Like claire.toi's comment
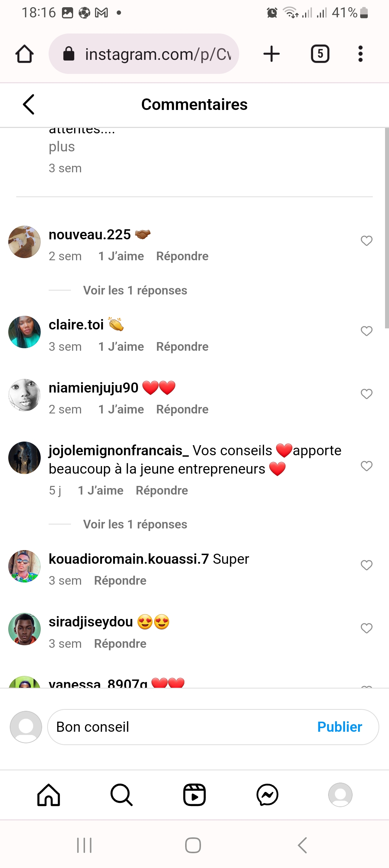Image resolution: width=389 pixels, height=868 pixels. [x=366, y=331]
